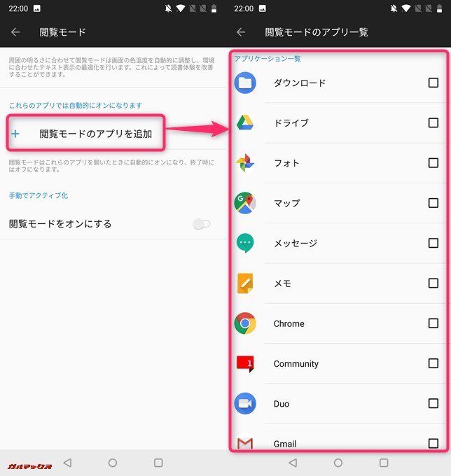Select the checkbox next to Gmail
Screen dimensions: 451x476
pyautogui.click(x=433, y=443)
